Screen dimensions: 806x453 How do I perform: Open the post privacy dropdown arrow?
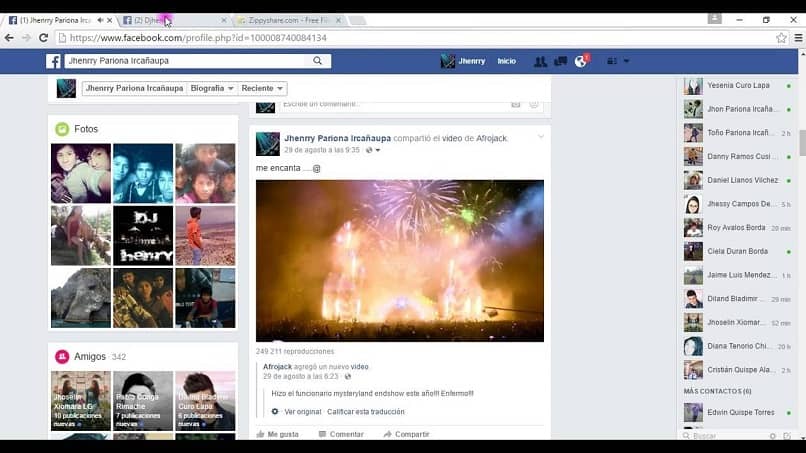[378, 150]
